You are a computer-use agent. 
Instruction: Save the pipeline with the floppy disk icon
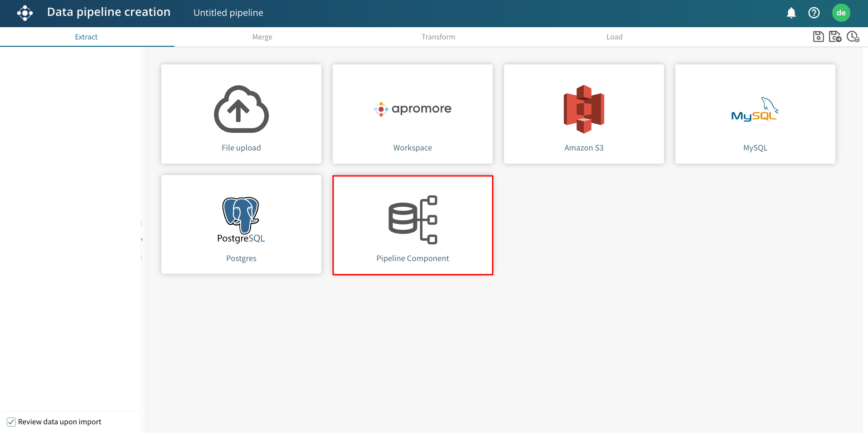(818, 37)
